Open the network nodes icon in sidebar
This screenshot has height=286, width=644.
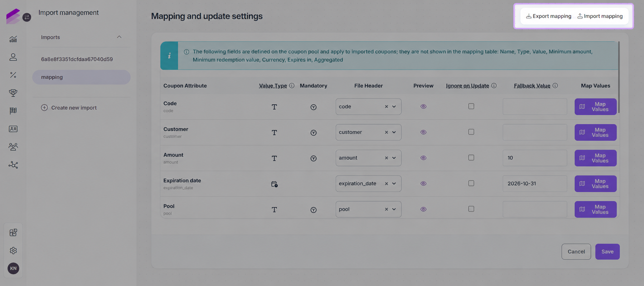[13, 165]
